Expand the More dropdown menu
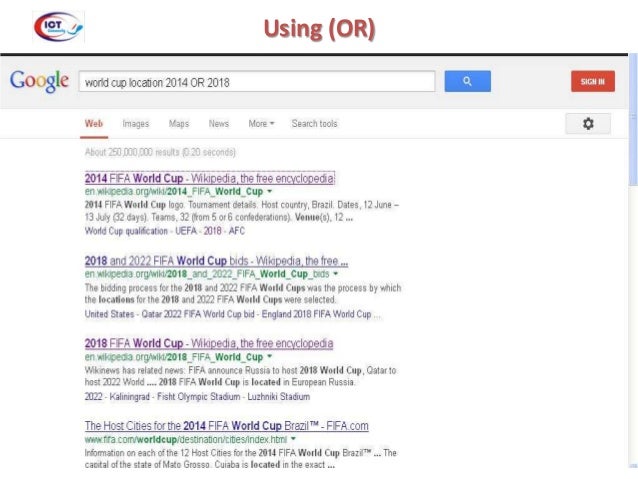The width and height of the screenshot is (638, 479). click(261, 124)
